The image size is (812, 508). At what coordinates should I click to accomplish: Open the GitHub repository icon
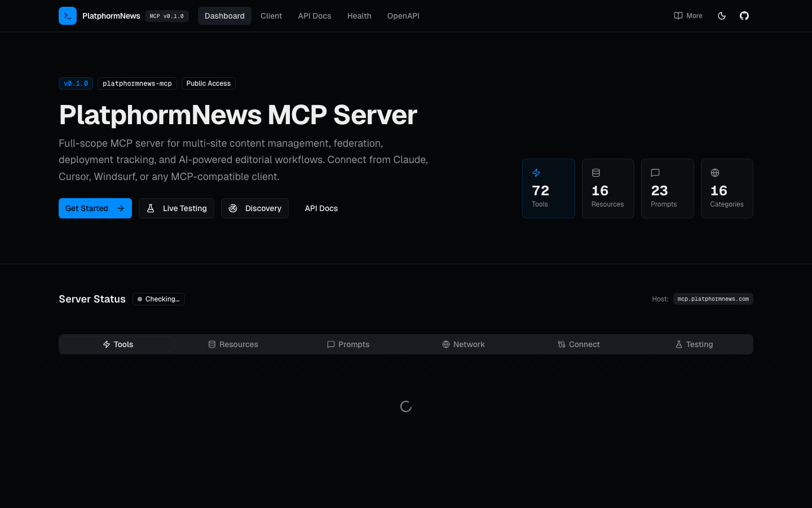click(x=744, y=16)
